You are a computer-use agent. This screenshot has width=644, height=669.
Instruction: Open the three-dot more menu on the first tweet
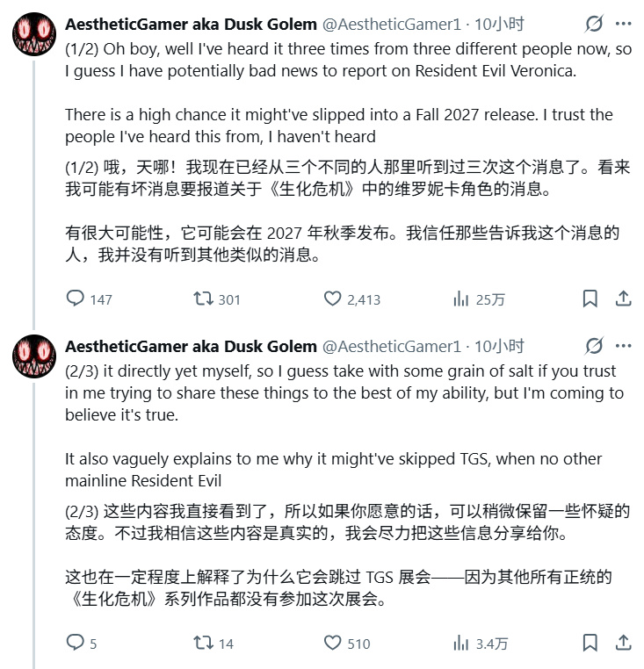(623, 24)
